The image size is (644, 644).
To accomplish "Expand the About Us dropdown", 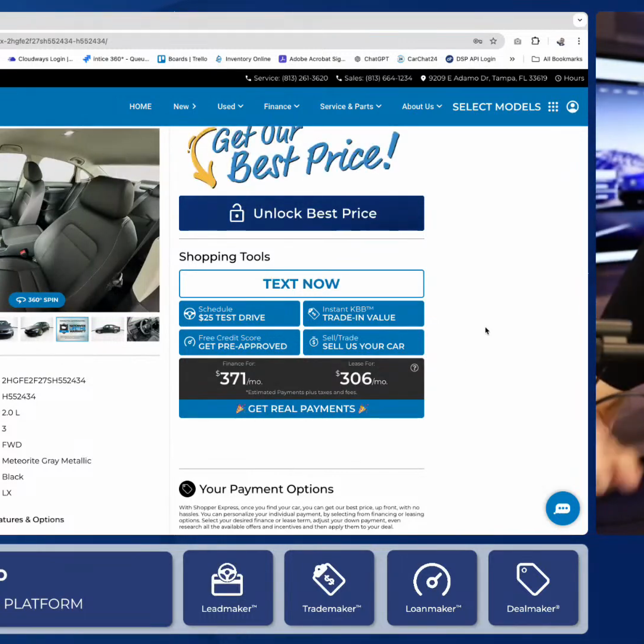I will tap(422, 106).
